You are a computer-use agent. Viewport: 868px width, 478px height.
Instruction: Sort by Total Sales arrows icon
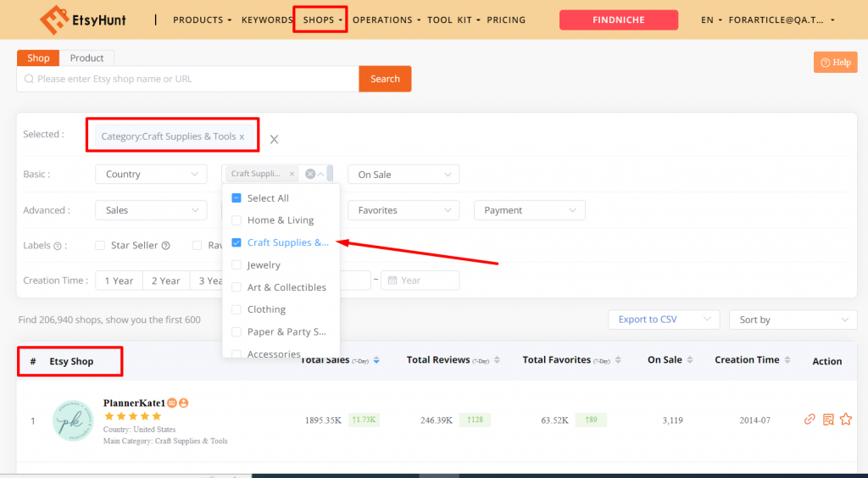point(376,360)
